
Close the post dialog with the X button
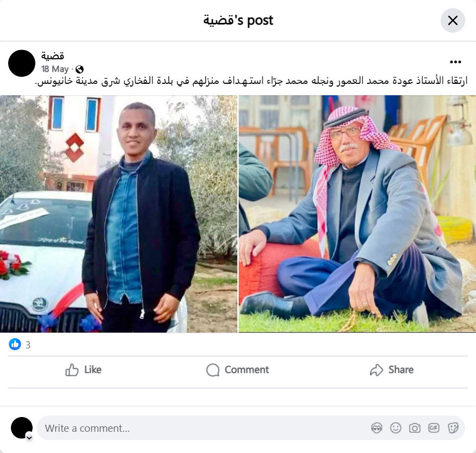453,21
